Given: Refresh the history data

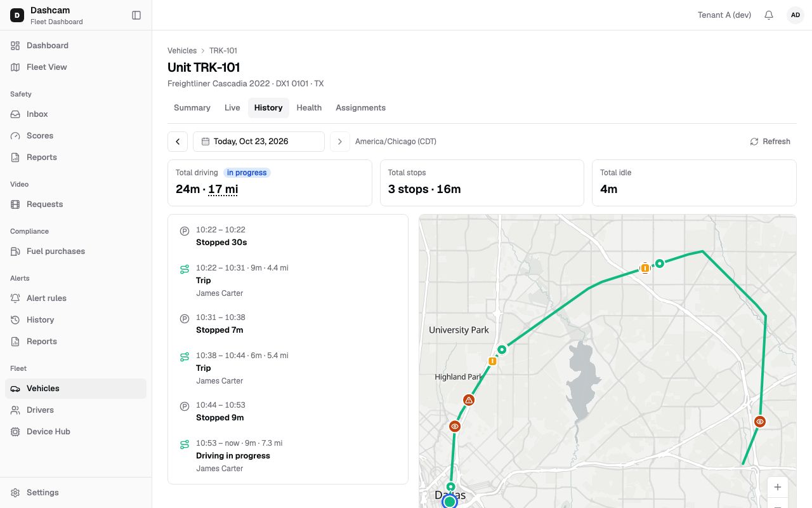Looking at the screenshot, I should pyautogui.click(x=770, y=142).
